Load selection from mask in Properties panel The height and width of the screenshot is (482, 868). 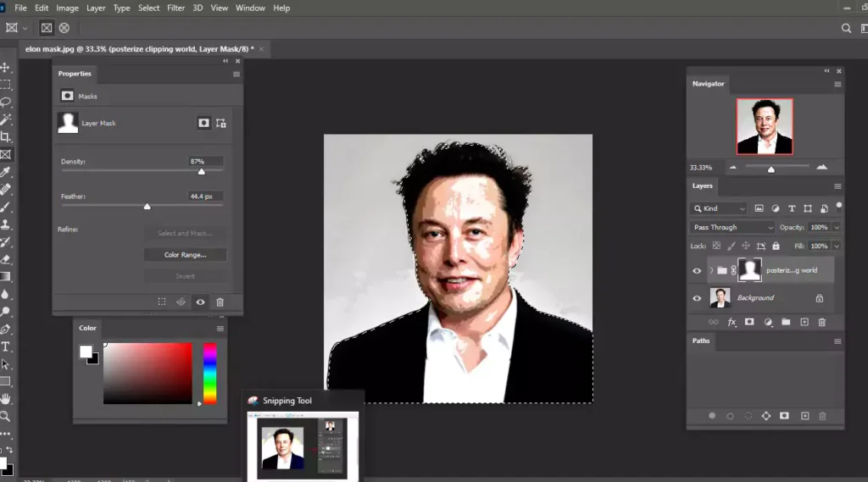(162, 302)
